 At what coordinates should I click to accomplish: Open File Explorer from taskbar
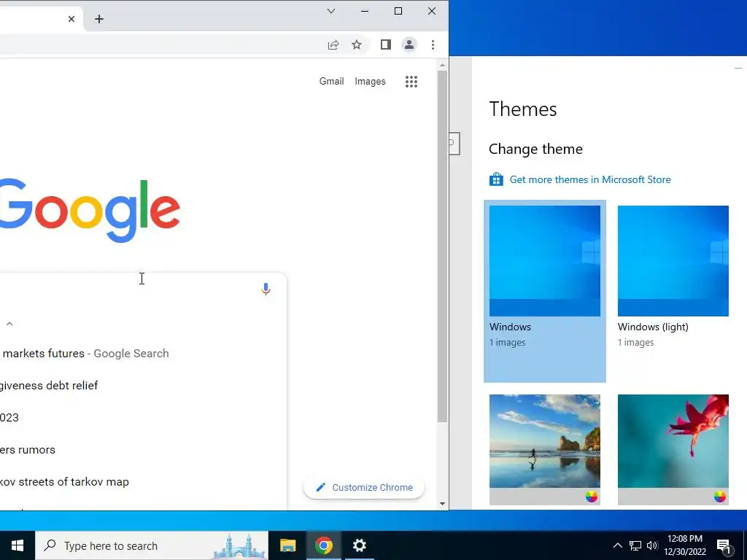287,545
